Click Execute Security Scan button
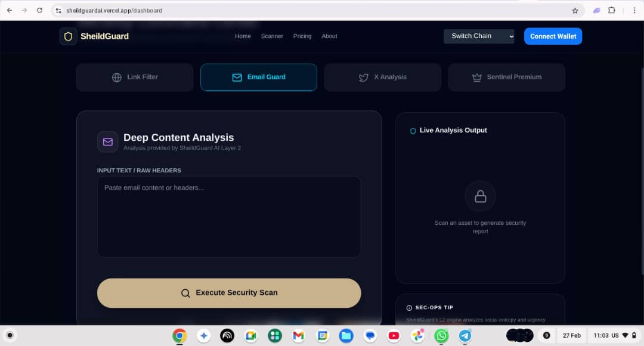This screenshot has height=346, width=644. 229,293
